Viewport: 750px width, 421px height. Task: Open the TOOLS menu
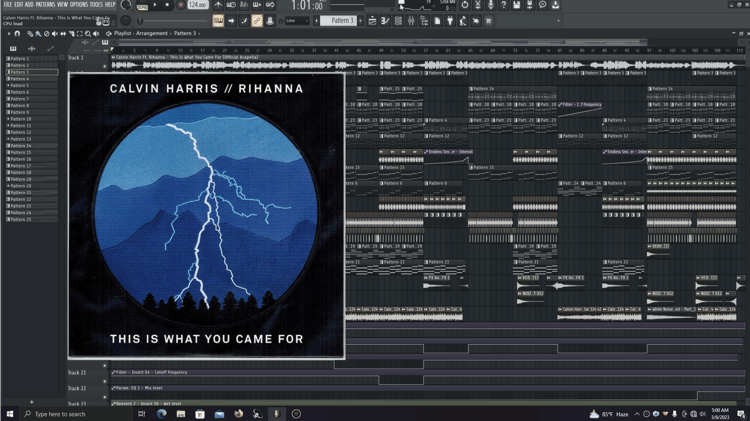(x=96, y=5)
